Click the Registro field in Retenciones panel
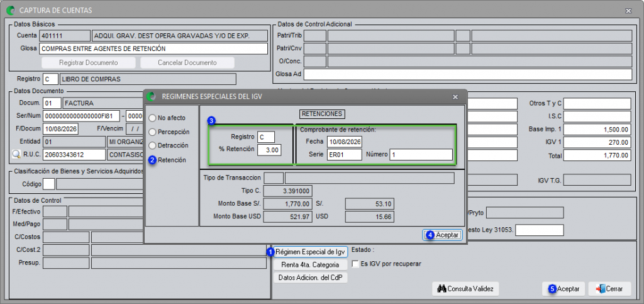The image size is (644, 304). [x=266, y=137]
